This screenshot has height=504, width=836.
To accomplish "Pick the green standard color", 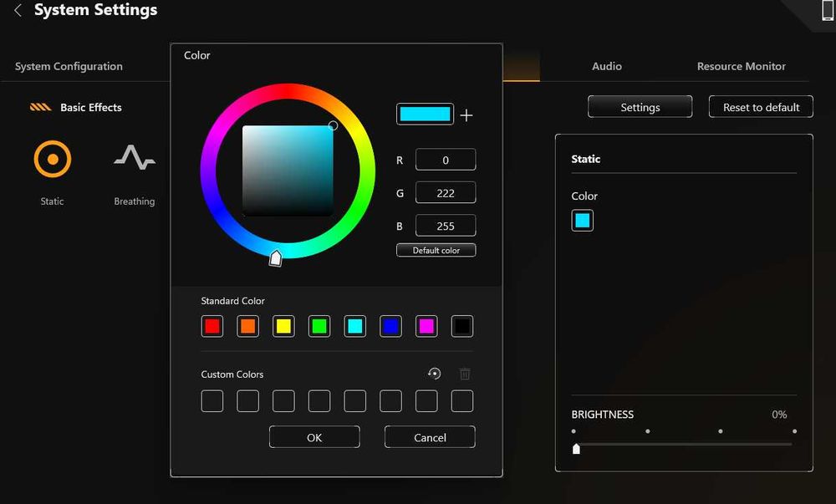I will tap(319, 326).
